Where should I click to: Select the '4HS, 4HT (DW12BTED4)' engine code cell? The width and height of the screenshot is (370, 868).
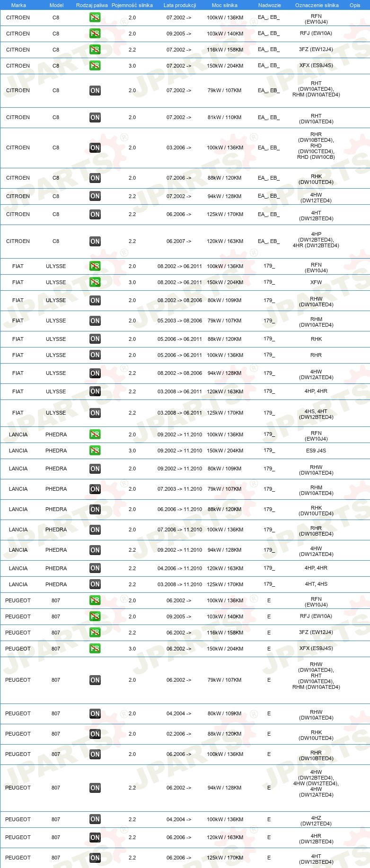click(316, 415)
